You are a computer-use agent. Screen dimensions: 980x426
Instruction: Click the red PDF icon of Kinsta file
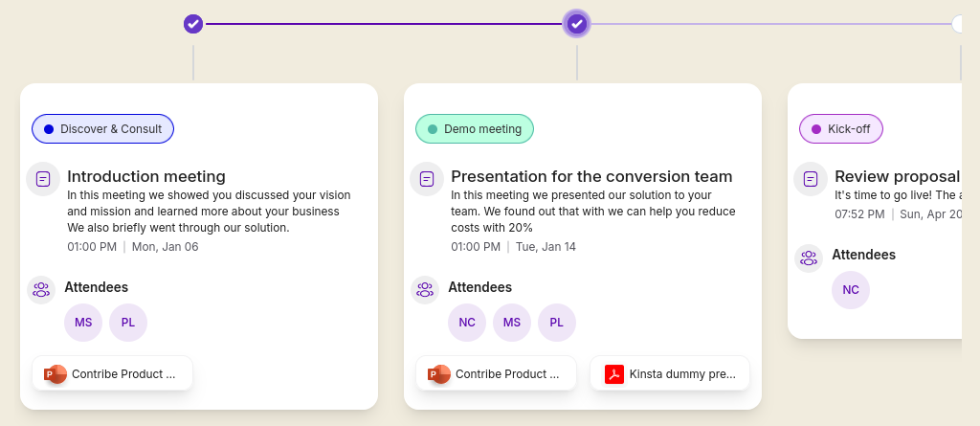pos(613,374)
